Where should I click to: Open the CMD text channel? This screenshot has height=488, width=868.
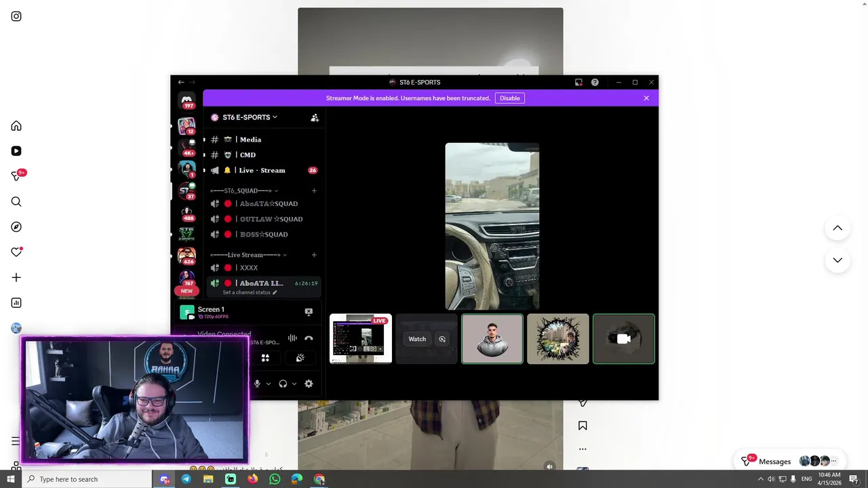point(262,155)
